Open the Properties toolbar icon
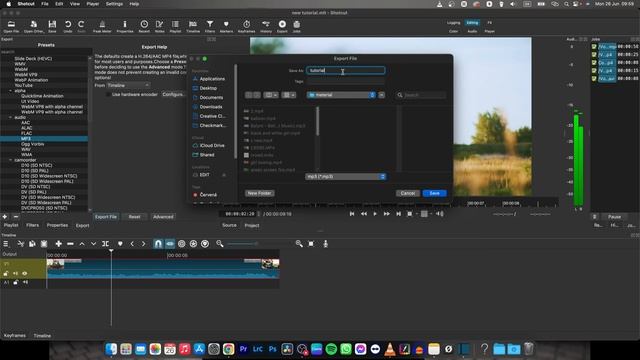The height and width of the screenshot is (360, 640). point(125,27)
